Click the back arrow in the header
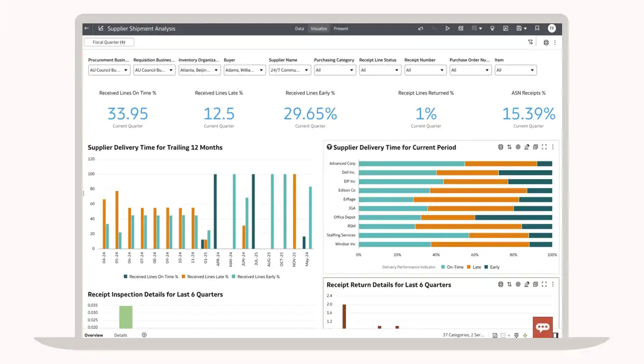644x364 pixels. (x=87, y=28)
